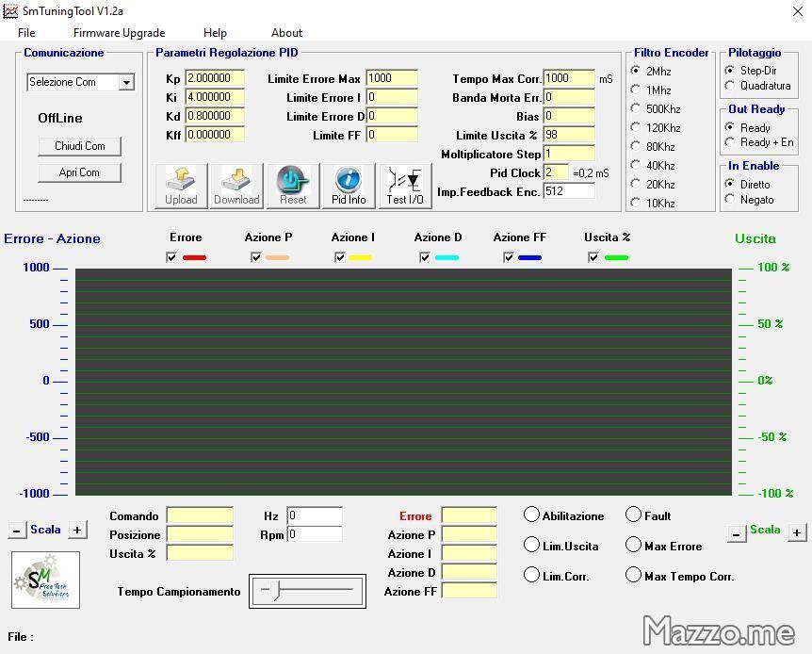The height and width of the screenshot is (654, 812).
Task: Click the Imp.Feedback Enc. field
Action: [x=569, y=191]
